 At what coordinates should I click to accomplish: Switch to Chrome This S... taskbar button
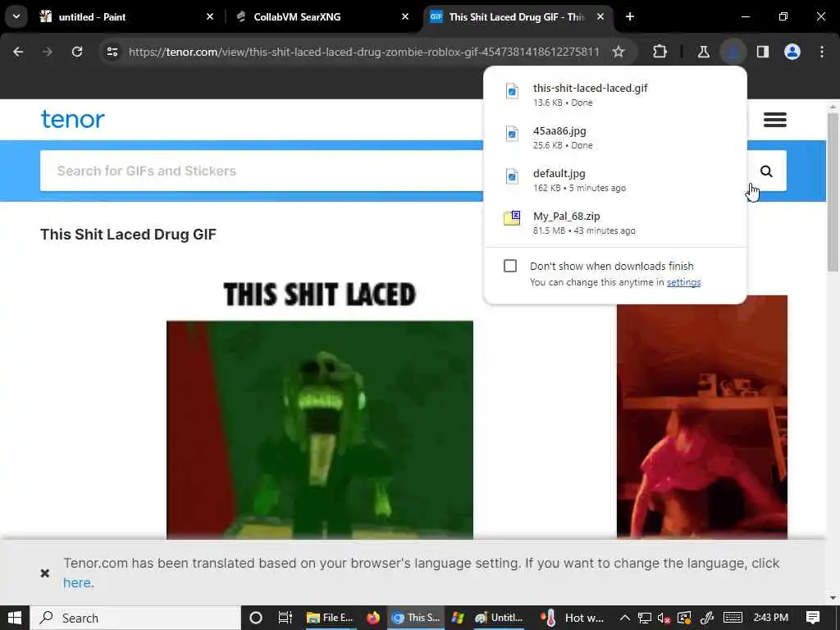(415, 618)
